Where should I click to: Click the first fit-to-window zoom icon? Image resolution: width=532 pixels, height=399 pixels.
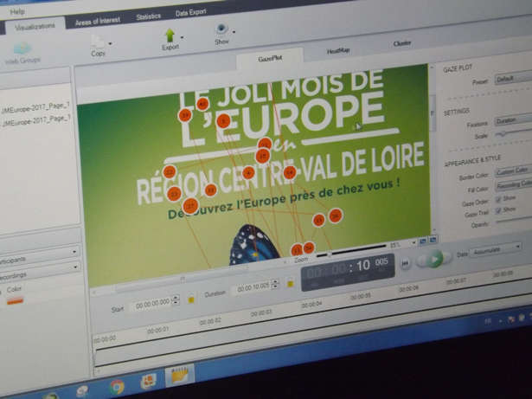423,241
